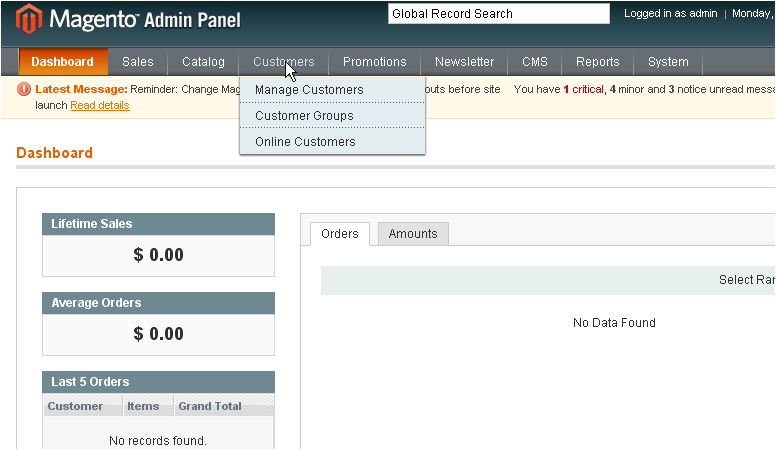Click the Average Orders $ 0.00 value
Viewport: 776px width, 450px height.
coord(158,334)
